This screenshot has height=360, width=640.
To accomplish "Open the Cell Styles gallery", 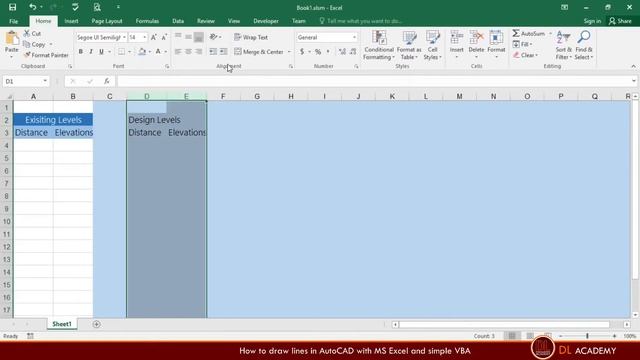I will pos(432,45).
